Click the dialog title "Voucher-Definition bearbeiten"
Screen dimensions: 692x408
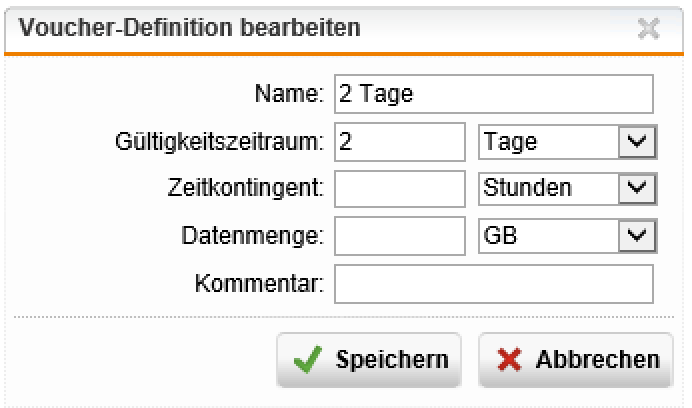191,28
